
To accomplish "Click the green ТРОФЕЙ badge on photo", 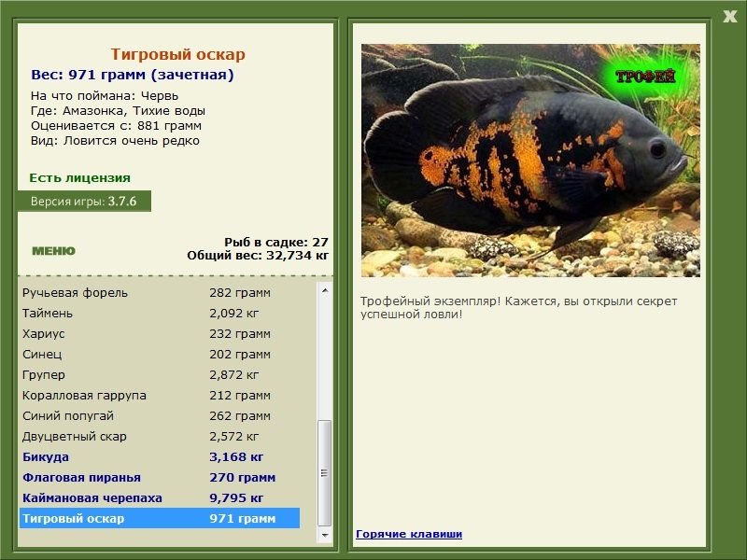I will point(645,77).
